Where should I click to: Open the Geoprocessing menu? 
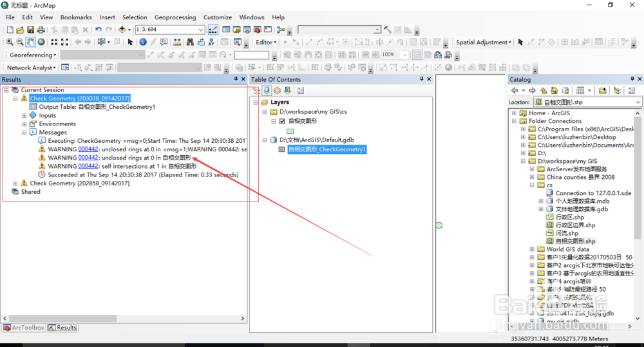pos(175,17)
